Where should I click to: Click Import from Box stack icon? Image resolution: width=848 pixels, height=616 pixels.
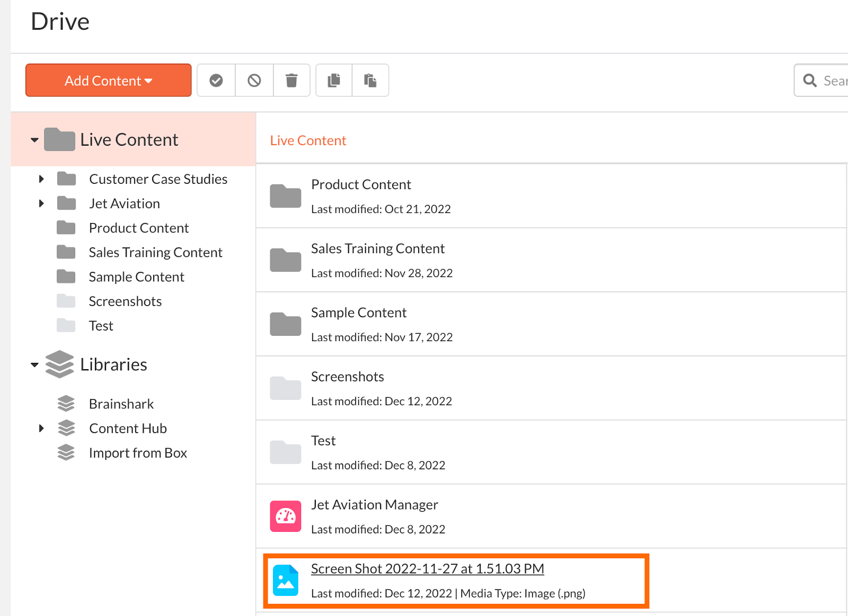point(66,452)
